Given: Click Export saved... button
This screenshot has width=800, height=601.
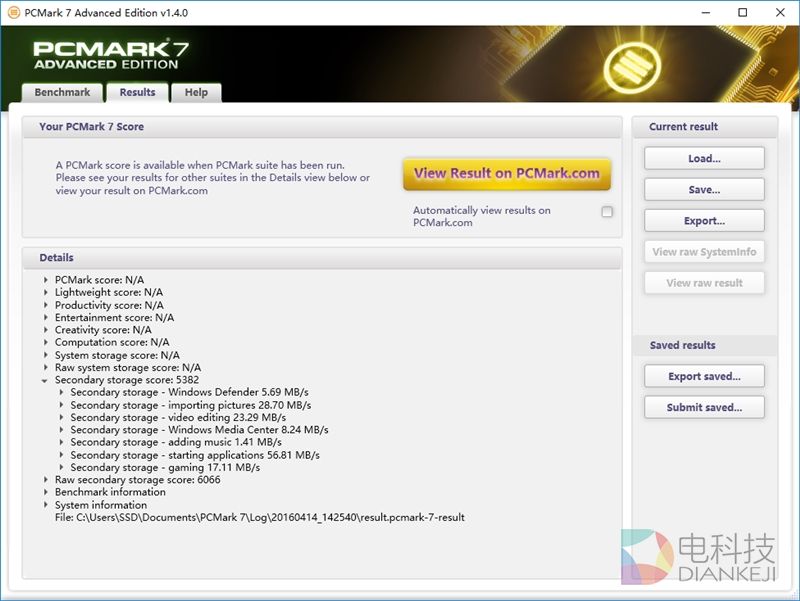Looking at the screenshot, I should (x=704, y=376).
